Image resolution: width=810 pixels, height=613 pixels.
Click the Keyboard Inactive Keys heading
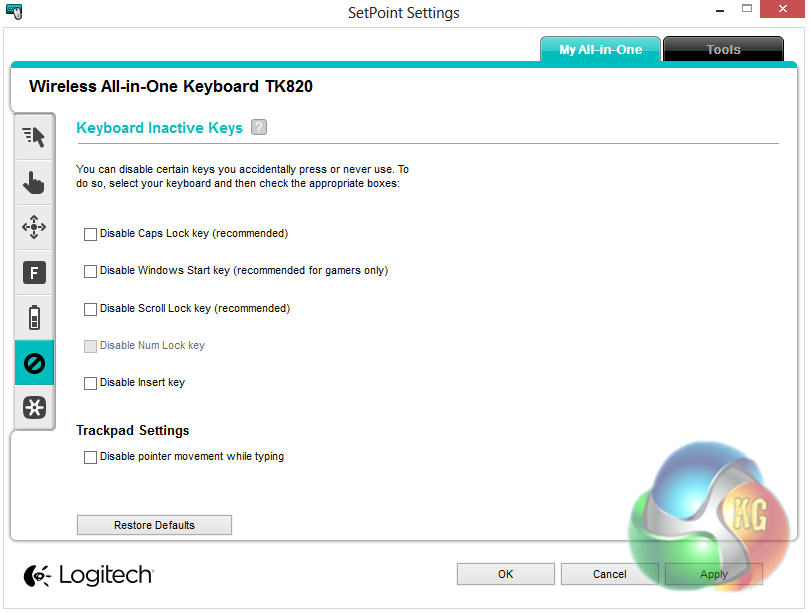pos(159,128)
